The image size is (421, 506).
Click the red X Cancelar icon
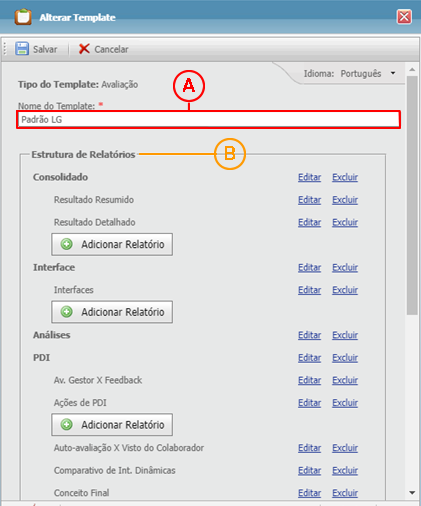84,49
